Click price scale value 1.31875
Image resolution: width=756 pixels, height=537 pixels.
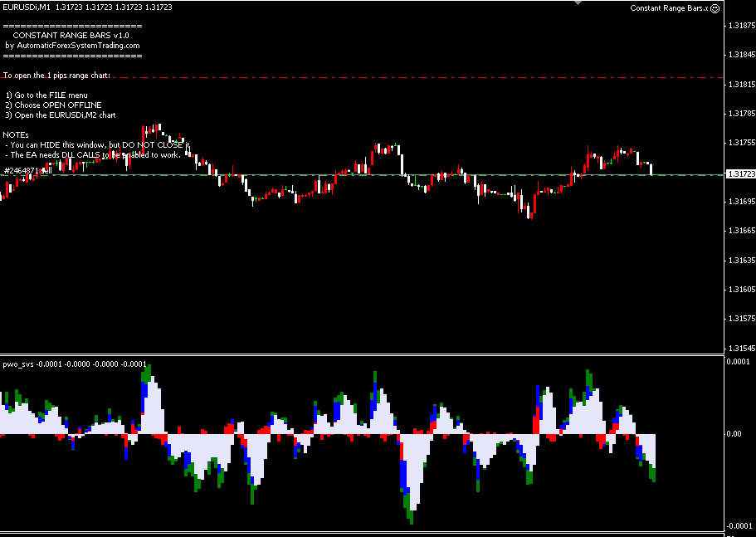pos(742,26)
